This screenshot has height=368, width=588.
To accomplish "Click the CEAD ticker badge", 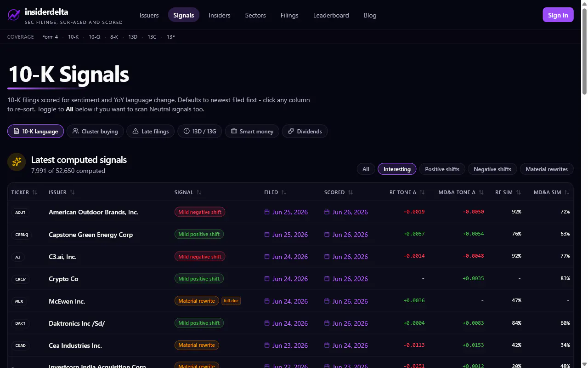I will point(20,345).
